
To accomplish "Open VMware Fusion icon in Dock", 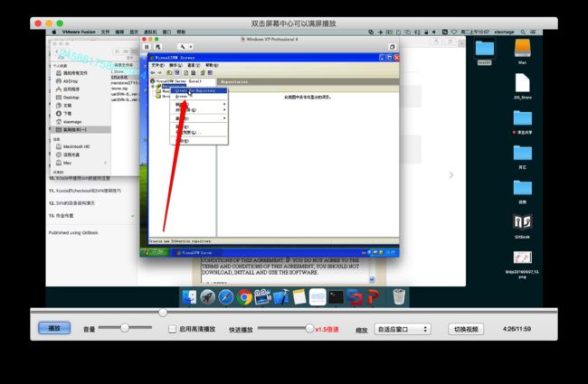I will (355, 297).
